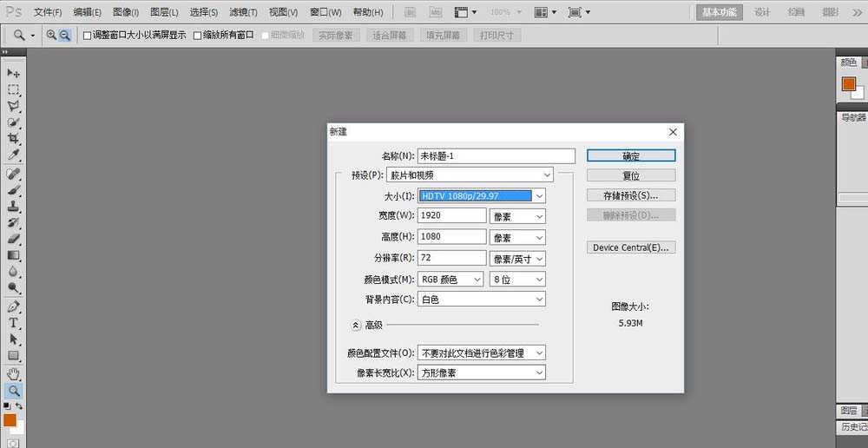Select the Eyedropper tool
The width and height of the screenshot is (868, 448).
(x=13, y=155)
